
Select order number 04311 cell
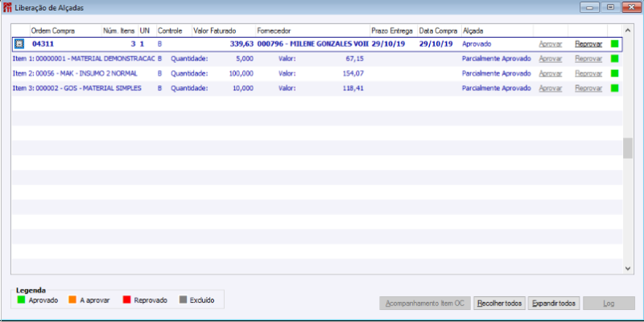(x=43, y=44)
